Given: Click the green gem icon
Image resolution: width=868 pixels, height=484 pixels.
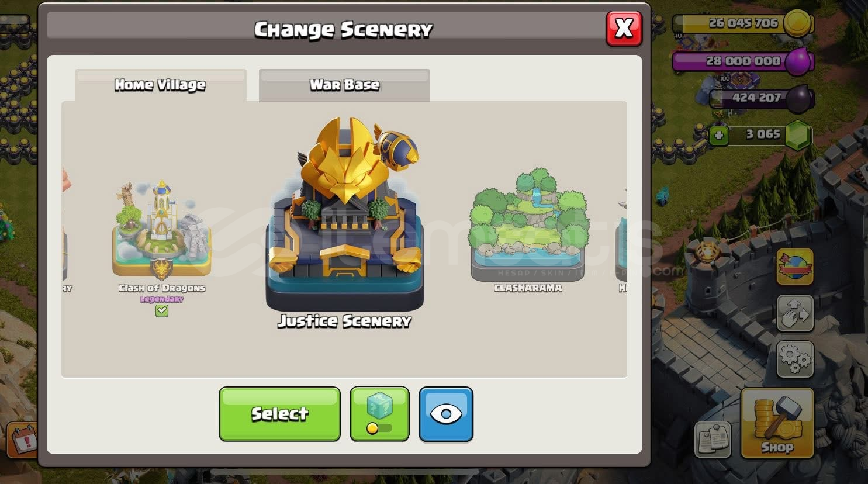Looking at the screenshot, I should tap(798, 136).
